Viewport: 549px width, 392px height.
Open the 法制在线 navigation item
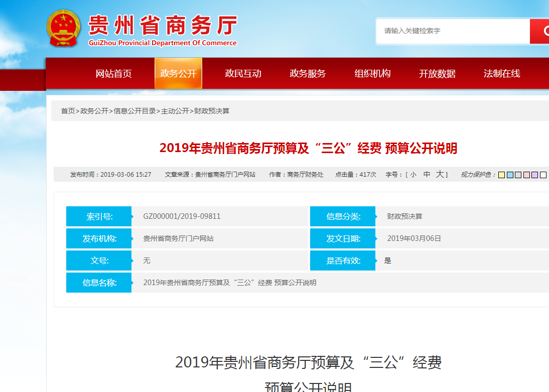click(x=502, y=74)
